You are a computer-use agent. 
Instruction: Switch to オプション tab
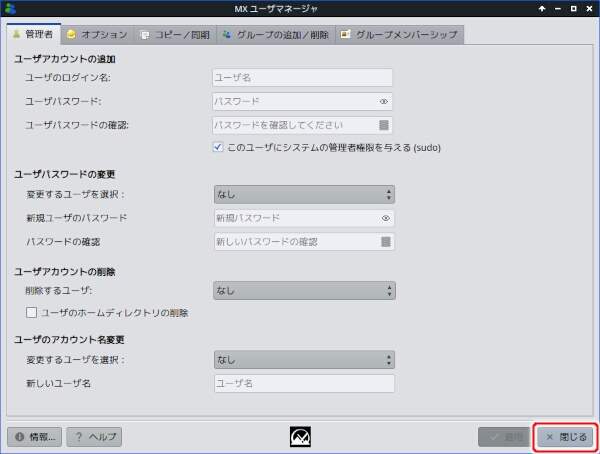pos(97,34)
